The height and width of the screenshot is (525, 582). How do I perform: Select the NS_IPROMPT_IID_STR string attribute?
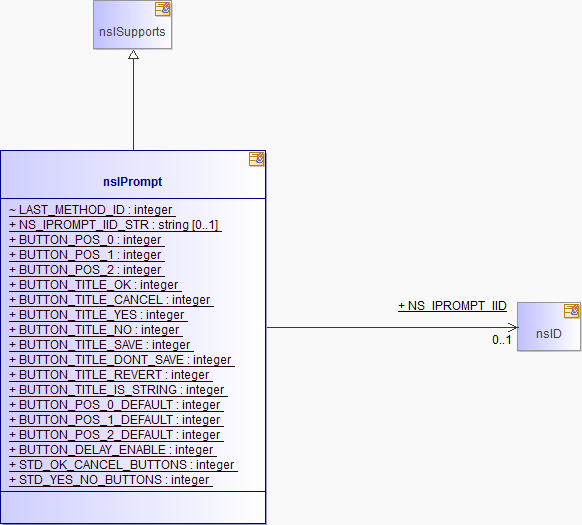114,225
